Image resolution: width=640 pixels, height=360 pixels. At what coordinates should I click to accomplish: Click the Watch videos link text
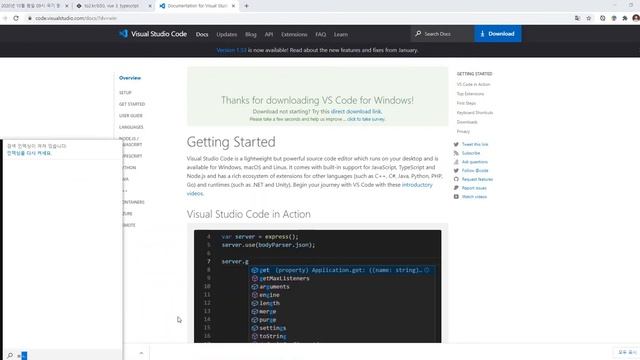pyautogui.click(x=474, y=197)
